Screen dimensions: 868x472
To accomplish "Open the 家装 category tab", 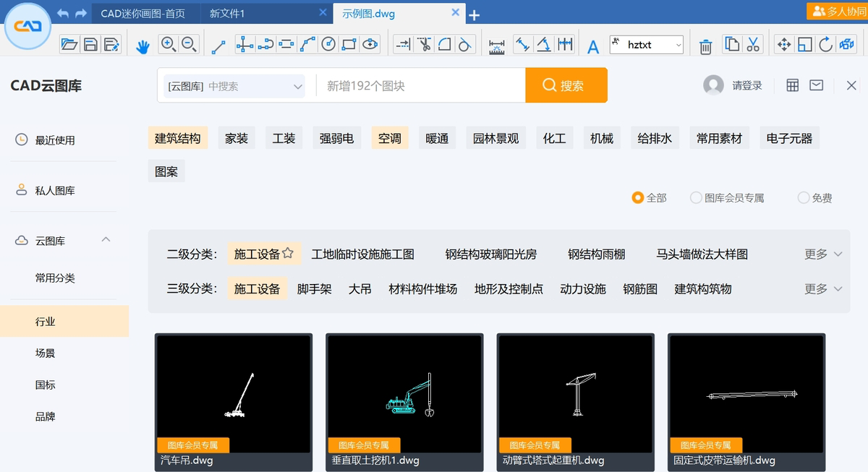I will click(236, 138).
